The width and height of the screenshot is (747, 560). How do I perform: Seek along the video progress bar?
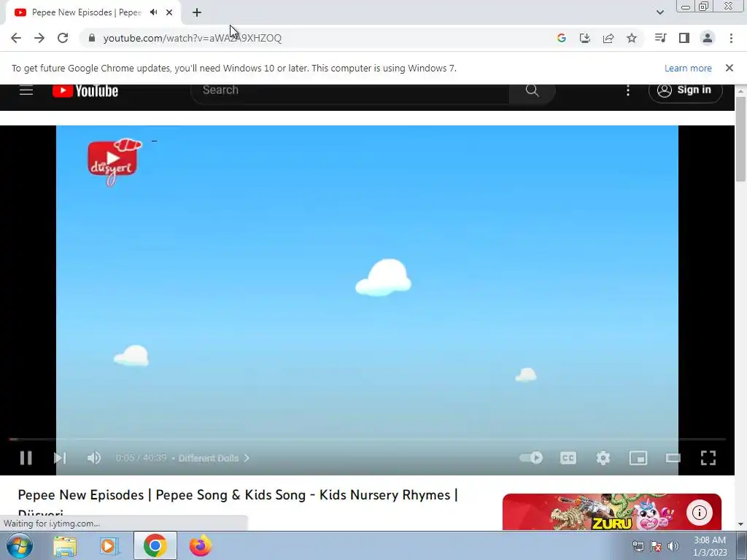point(368,439)
